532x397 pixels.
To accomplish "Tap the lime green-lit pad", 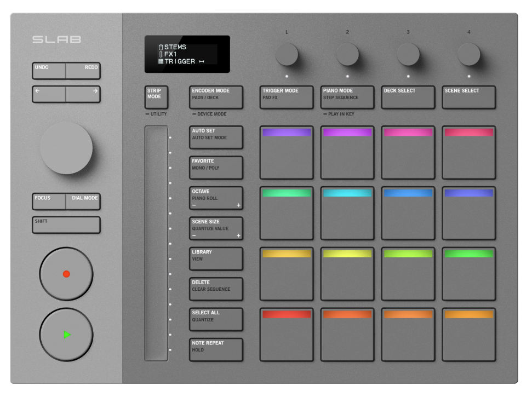I will tap(408, 274).
